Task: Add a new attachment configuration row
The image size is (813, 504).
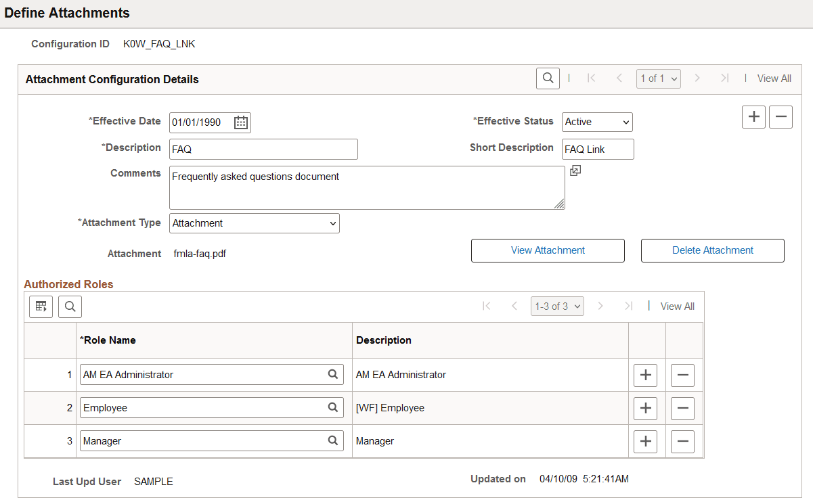Action: click(753, 116)
